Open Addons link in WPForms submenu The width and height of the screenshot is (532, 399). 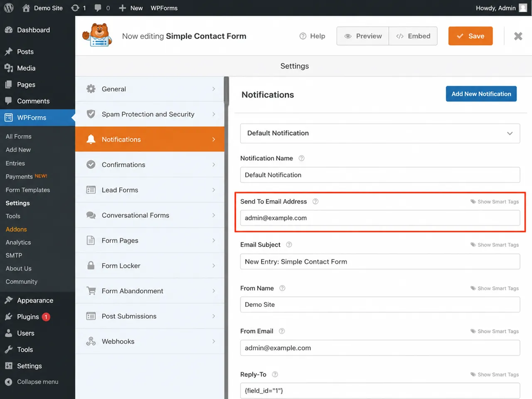(16, 229)
